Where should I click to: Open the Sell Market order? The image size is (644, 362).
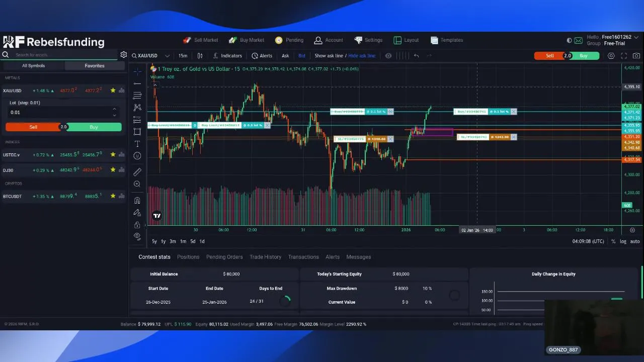click(200, 40)
